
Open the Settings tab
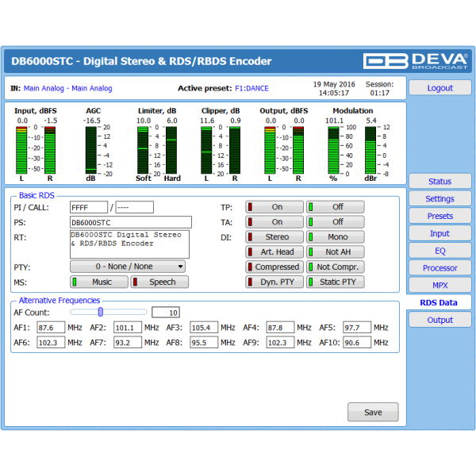point(440,198)
